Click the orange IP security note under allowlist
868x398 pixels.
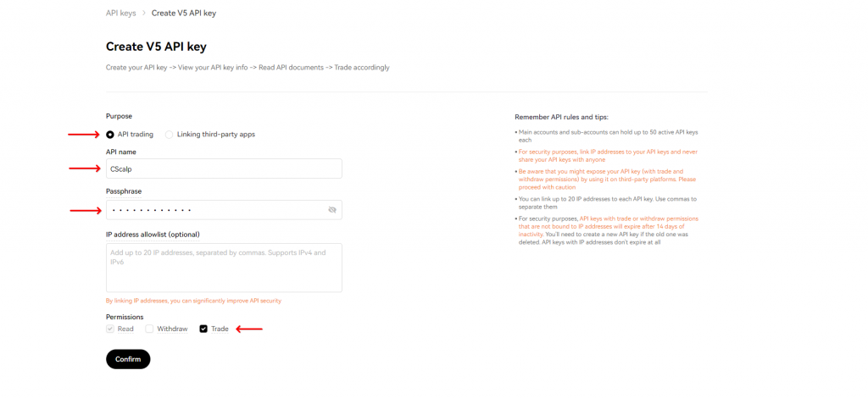(x=193, y=301)
